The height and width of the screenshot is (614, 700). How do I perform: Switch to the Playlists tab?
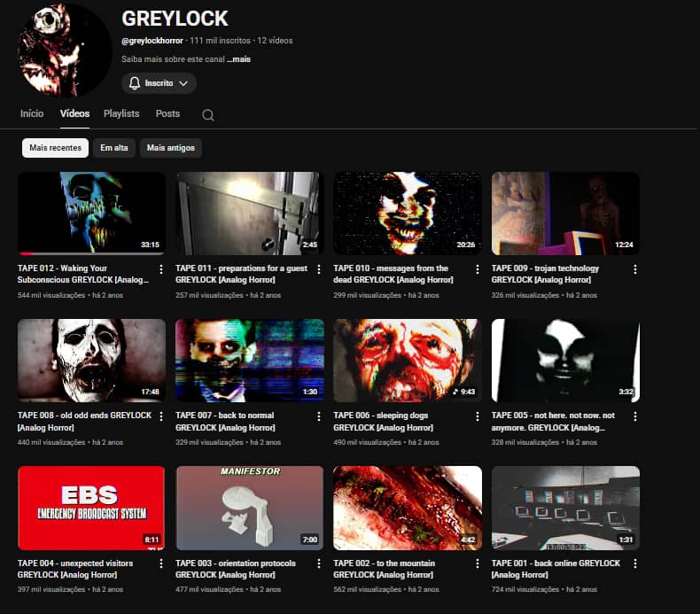pyautogui.click(x=121, y=113)
